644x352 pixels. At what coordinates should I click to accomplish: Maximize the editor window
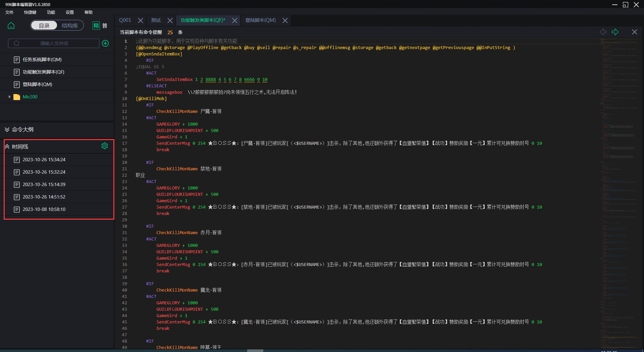coord(625,5)
